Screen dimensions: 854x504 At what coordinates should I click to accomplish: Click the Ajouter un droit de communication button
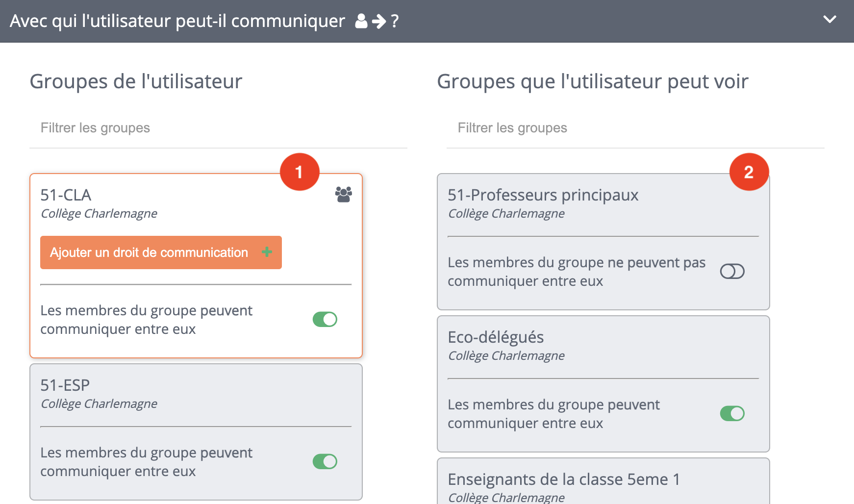point(161,252)
